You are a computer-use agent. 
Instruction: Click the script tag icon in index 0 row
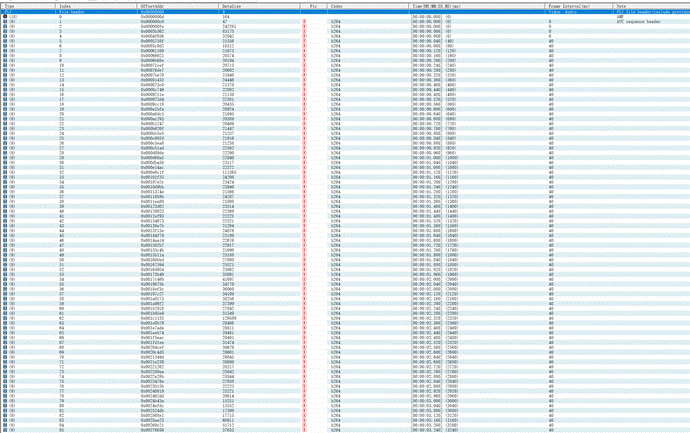tap(5, 17)
